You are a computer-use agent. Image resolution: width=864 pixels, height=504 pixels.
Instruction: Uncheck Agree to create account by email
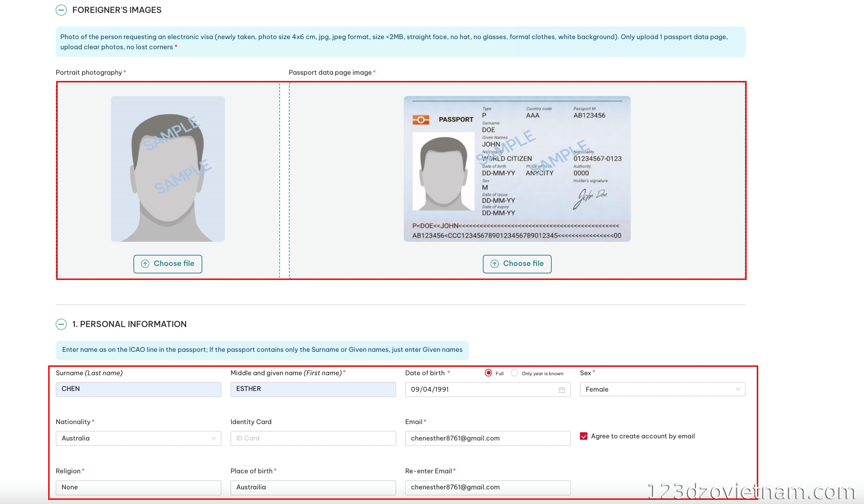[584, 436]
